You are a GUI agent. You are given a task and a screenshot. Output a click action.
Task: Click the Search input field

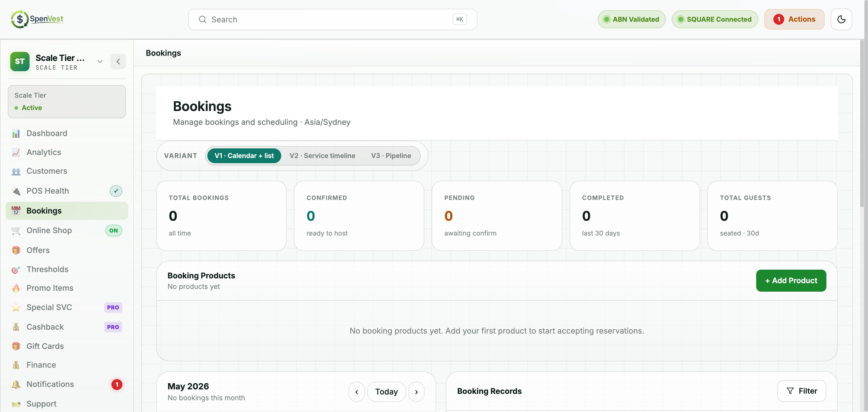tap(332, 20)
